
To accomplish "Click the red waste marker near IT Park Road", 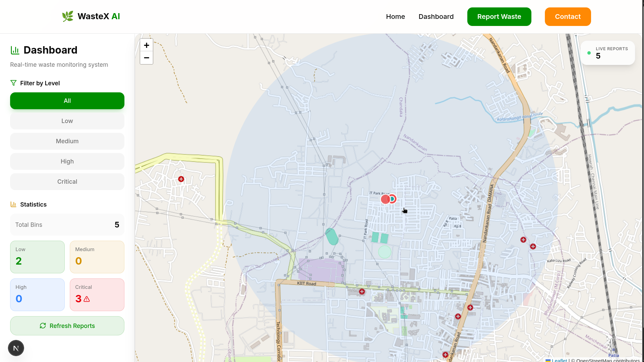I will pyautogui.click(x=385, y=200).
